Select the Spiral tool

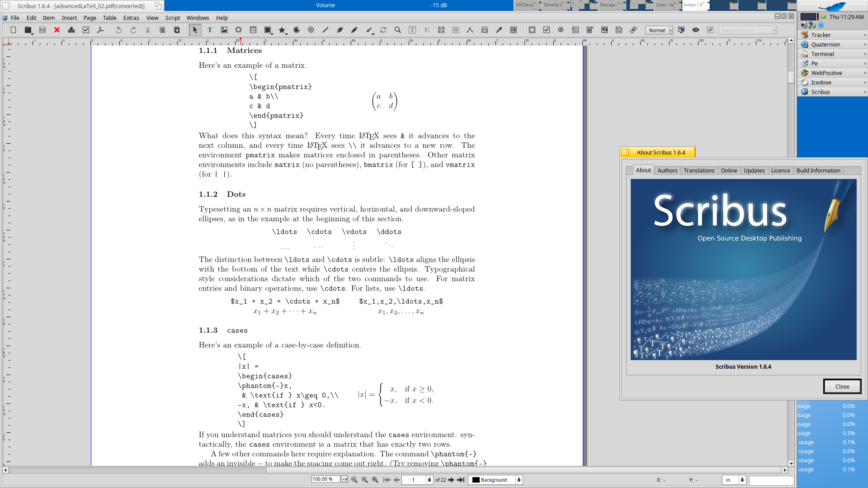point(311,30)
